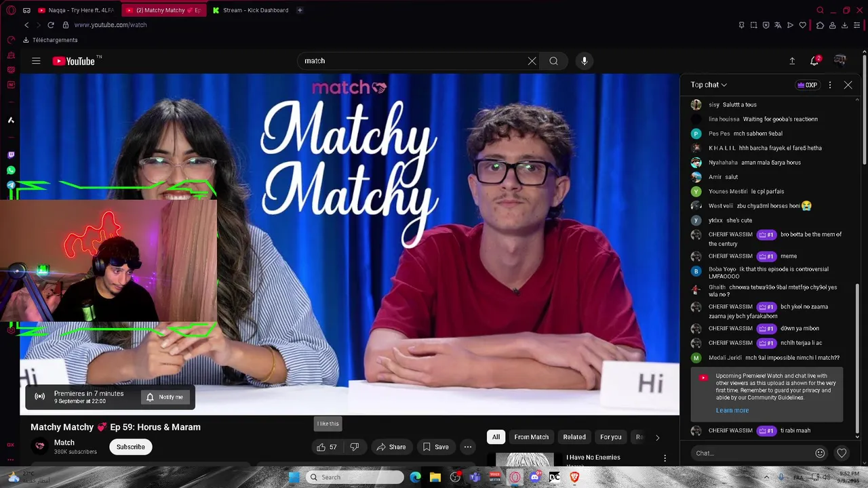Switch to Naqqa - Try Here browser tab

(76, 10)
